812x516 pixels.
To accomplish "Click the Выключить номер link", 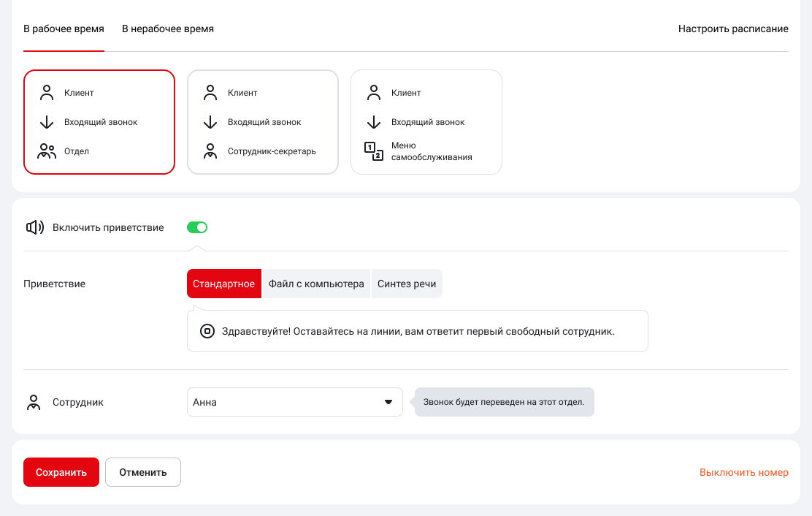I will (743, 472).
